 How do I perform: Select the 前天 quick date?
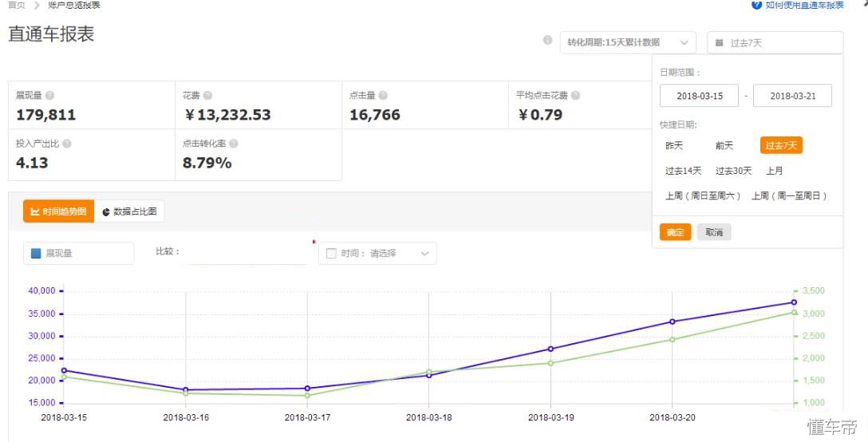(x=724, y=146)
